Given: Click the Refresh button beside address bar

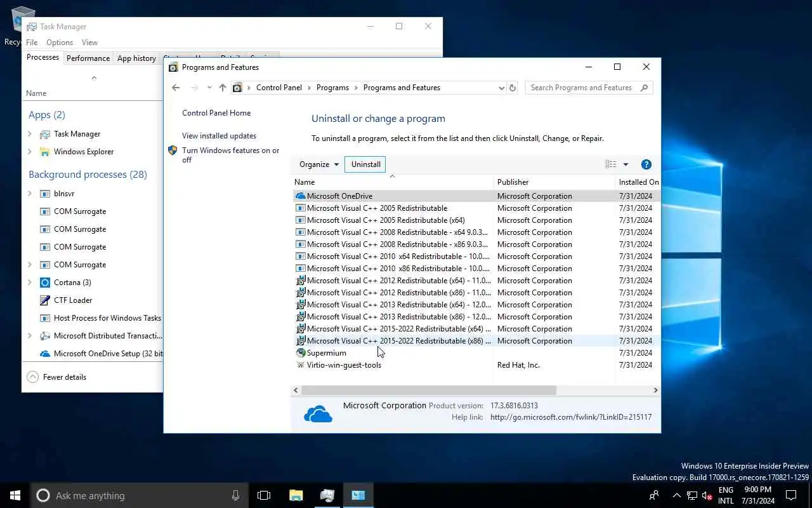Looking at the screenshot, I should point(513,88).
